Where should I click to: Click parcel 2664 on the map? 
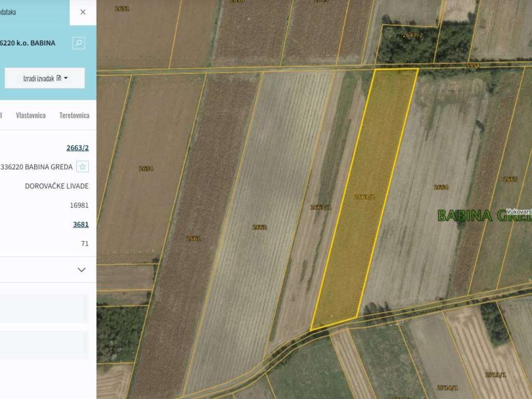pos(441,187)
